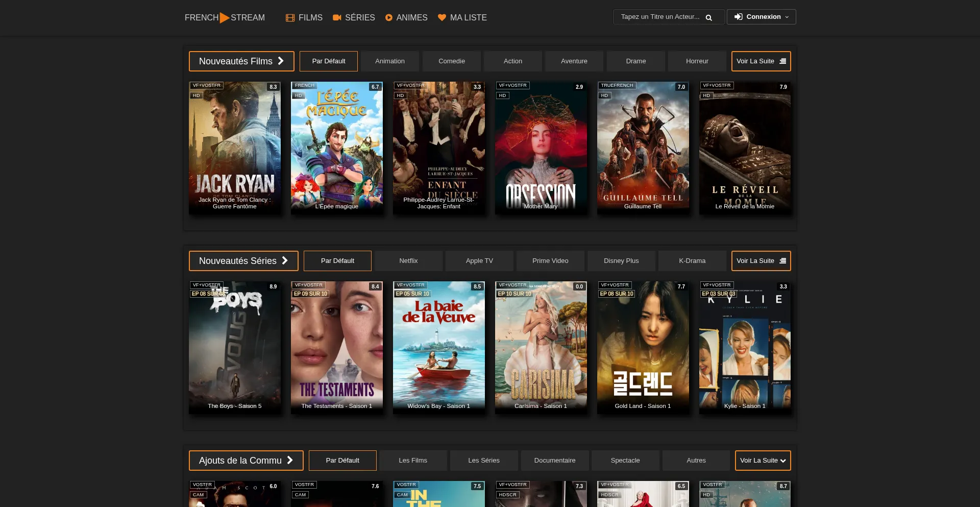Click the list icon on séries Voir La Suite

[x=782, y=261]
